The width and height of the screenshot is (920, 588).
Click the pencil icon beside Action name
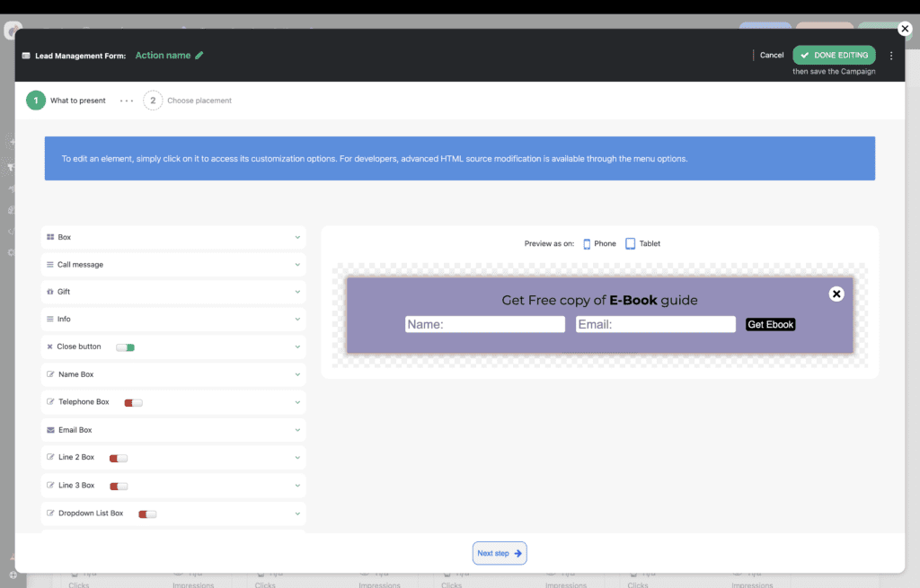(x=199, y=56)
